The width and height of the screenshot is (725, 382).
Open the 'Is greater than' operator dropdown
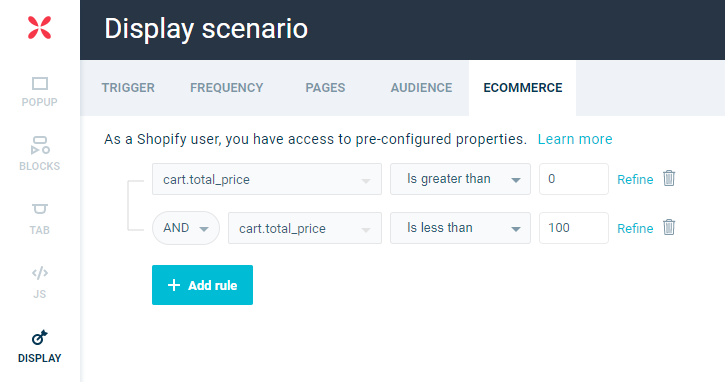[461, 179]
